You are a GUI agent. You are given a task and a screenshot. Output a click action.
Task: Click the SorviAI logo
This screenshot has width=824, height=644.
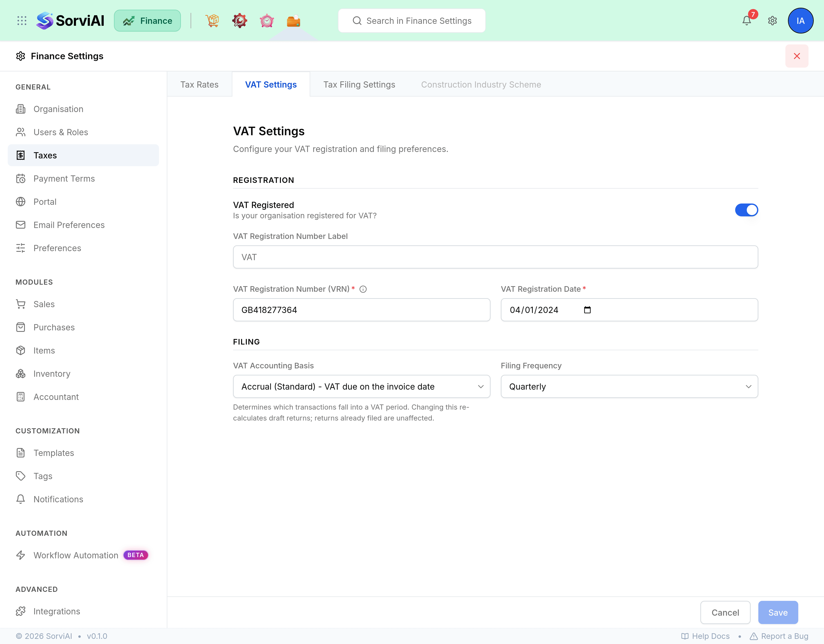pyautogui.click(x=70, y=21)
